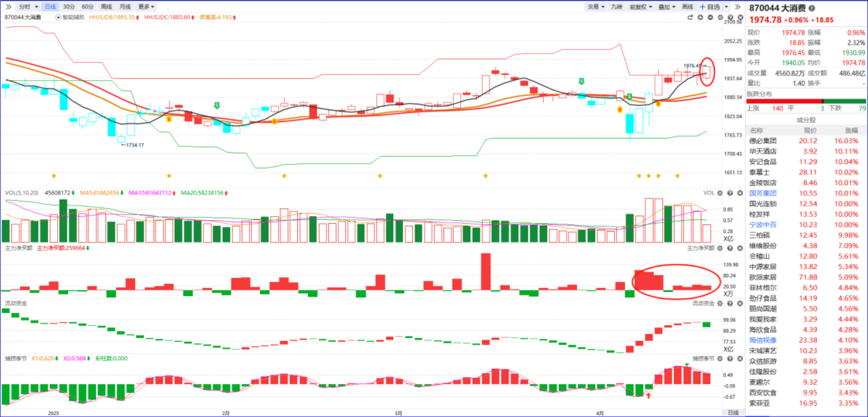Image resolution: width=868 pixels, height=417 pixels.
Task: Open help icon for main chart indicator
Action: [730, 17]
